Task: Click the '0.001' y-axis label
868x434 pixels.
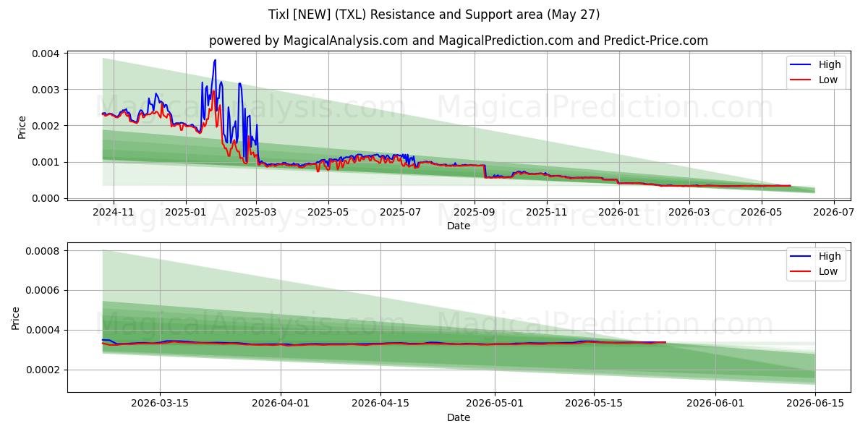Action: tap(47, 162)
